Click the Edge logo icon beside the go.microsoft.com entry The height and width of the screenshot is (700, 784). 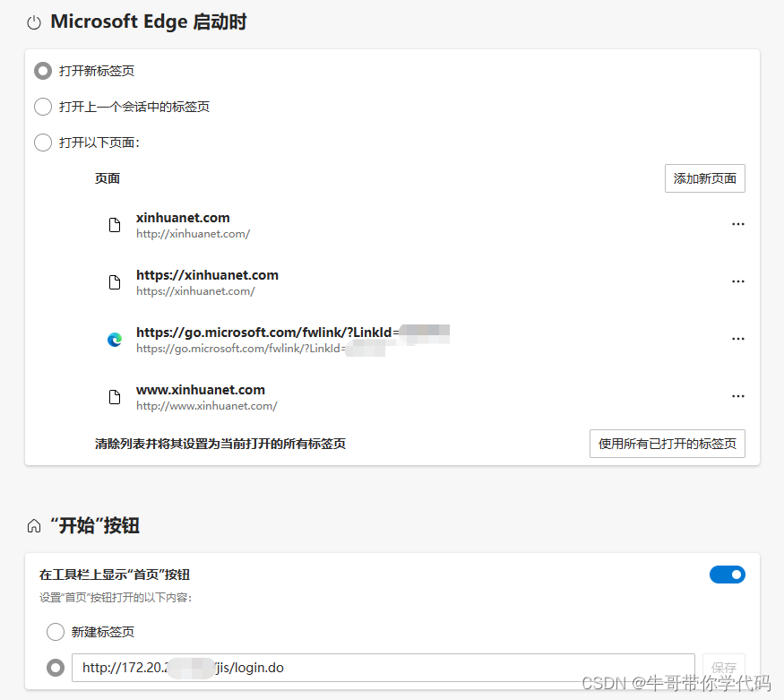pyautogui.click(x=115, y=340)
